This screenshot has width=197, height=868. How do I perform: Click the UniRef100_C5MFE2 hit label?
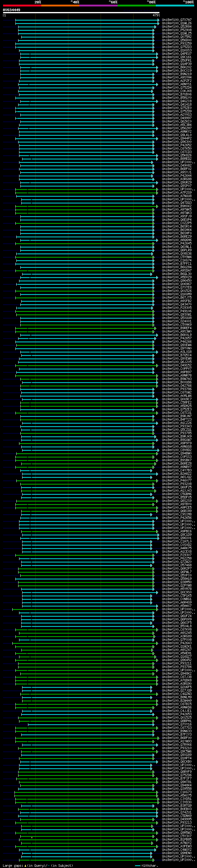(x=177, y=403)
